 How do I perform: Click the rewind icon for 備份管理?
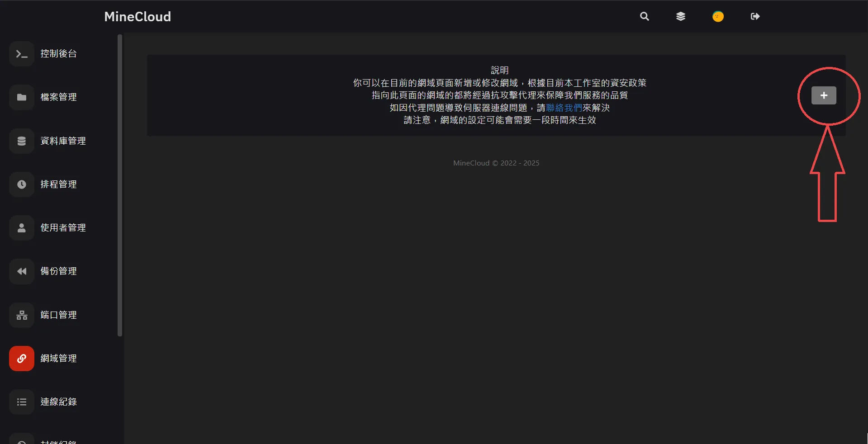coord(22,271)
